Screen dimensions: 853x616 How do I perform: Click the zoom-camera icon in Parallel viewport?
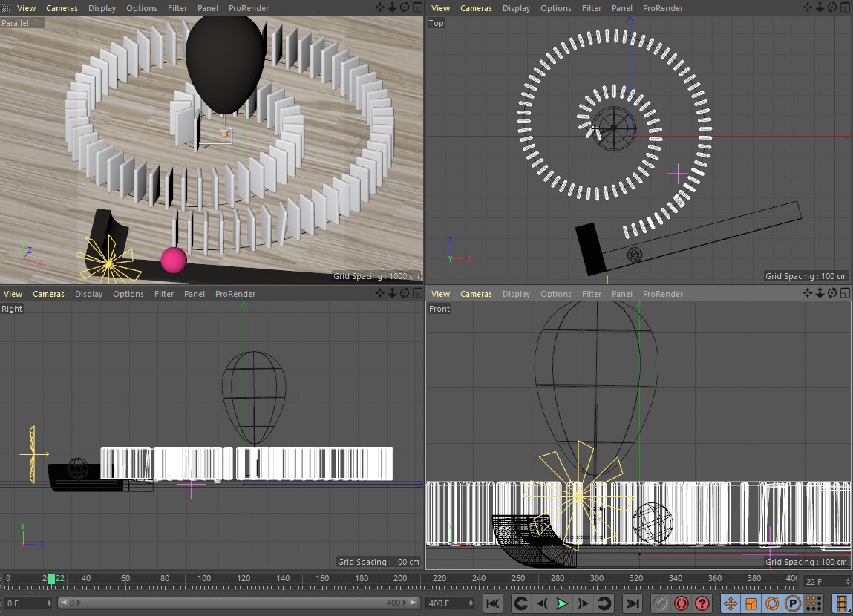click(x=392, y=7)
